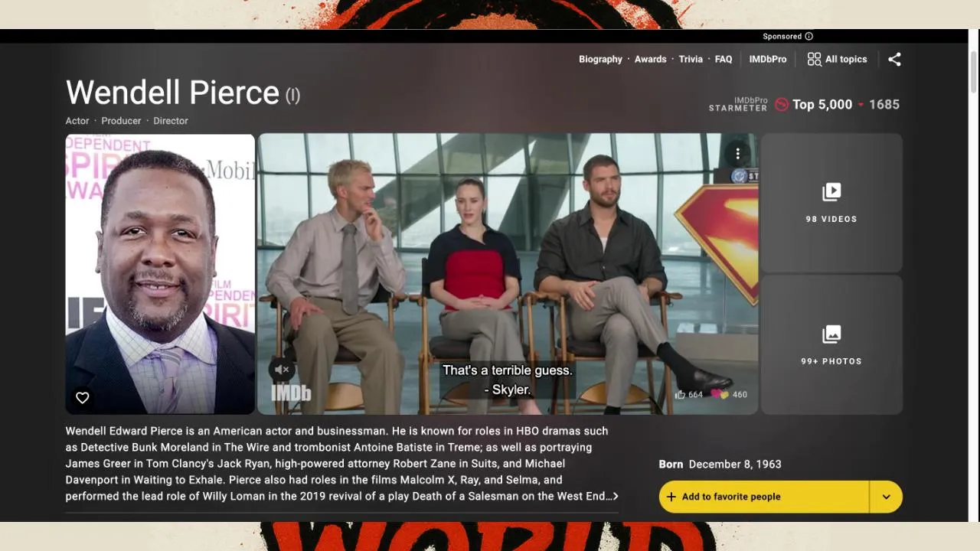
Task: Open the 99+ Photos gallery
Action: point(831,345)
